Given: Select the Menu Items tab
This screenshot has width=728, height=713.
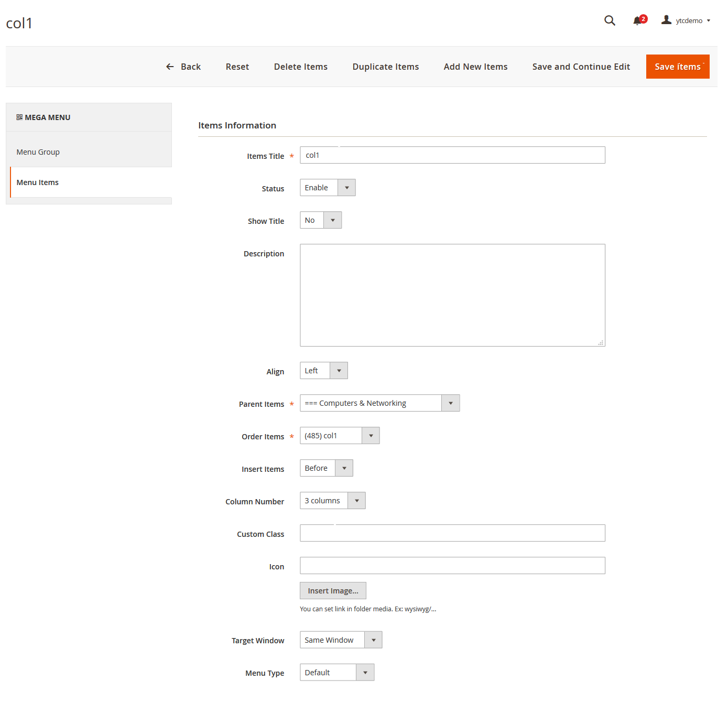Looking at the screenshot, I should 38,182.
